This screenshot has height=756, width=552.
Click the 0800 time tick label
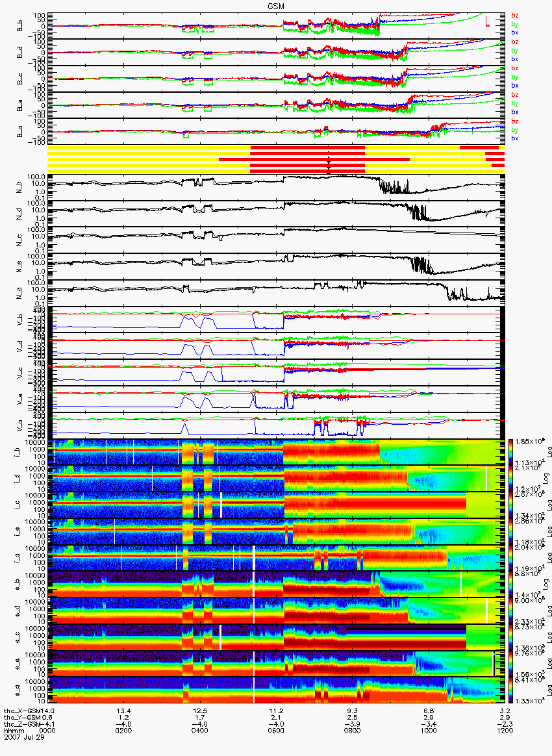(x=353, y=731)
